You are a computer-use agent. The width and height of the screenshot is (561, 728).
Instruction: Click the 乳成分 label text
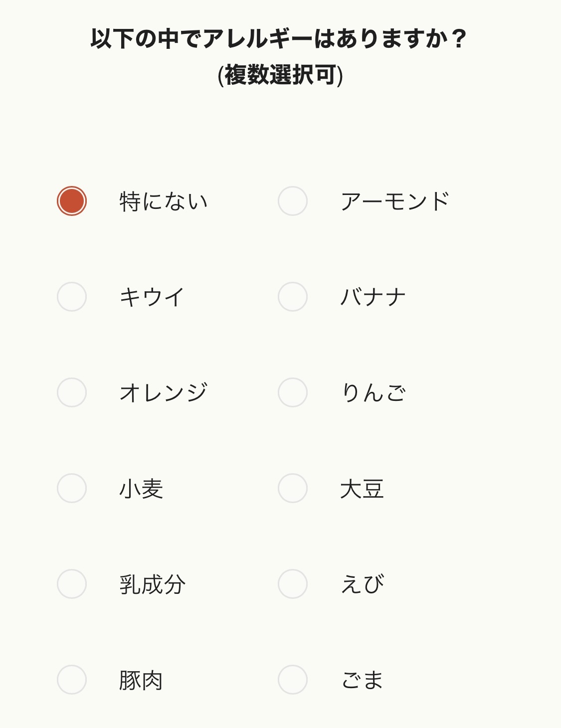pyautogui.click(x=152, y=584)
